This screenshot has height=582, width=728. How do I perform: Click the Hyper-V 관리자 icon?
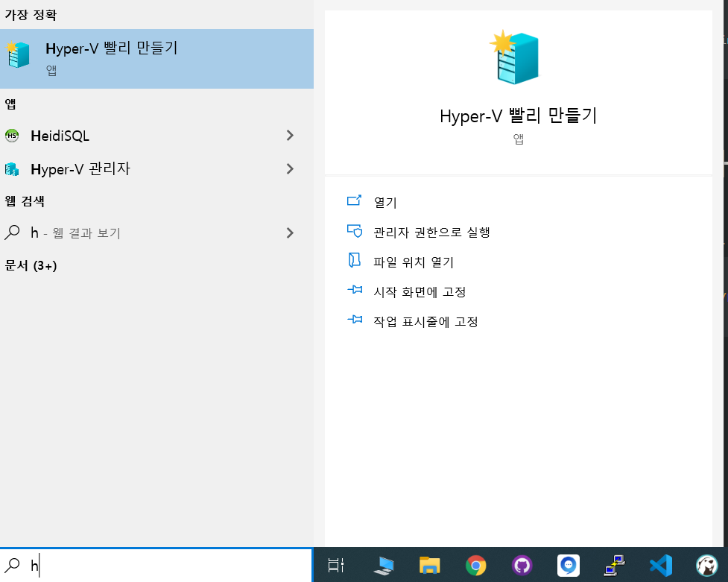pos(12,169)
